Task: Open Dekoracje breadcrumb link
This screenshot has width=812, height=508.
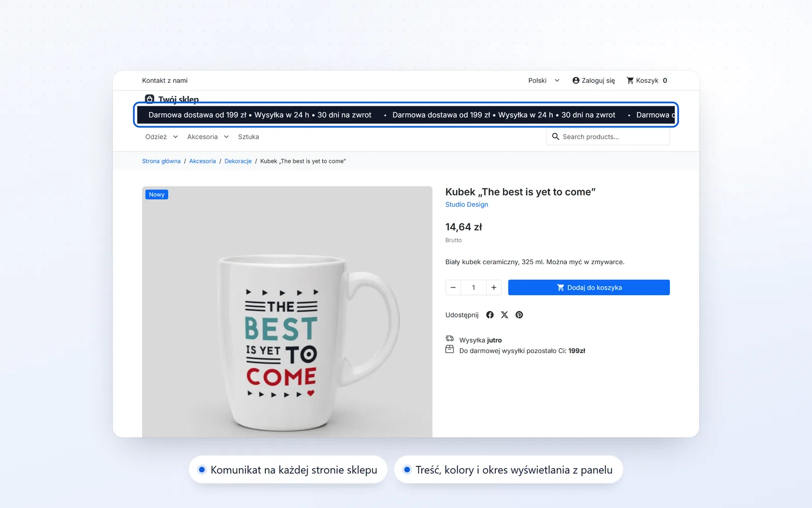Action: (238, 161)
